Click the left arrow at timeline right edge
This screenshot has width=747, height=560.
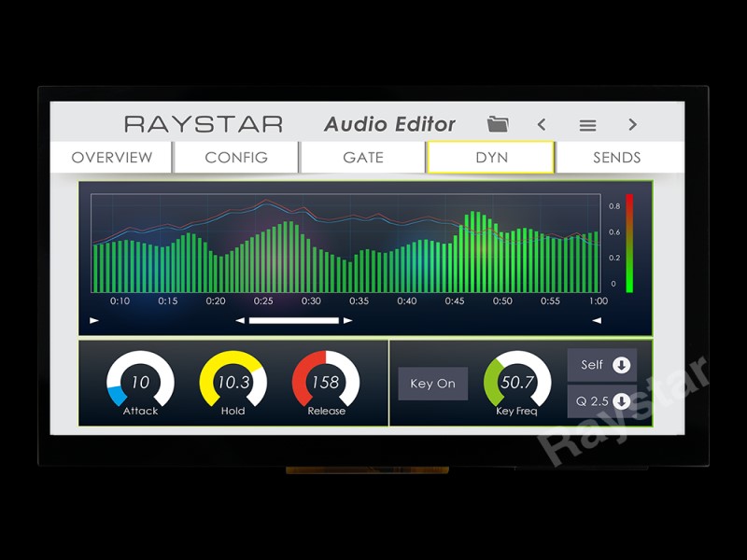point(597,320)
